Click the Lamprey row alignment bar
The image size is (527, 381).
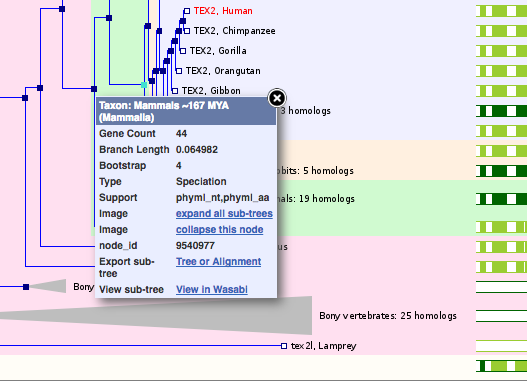(501, 346)
